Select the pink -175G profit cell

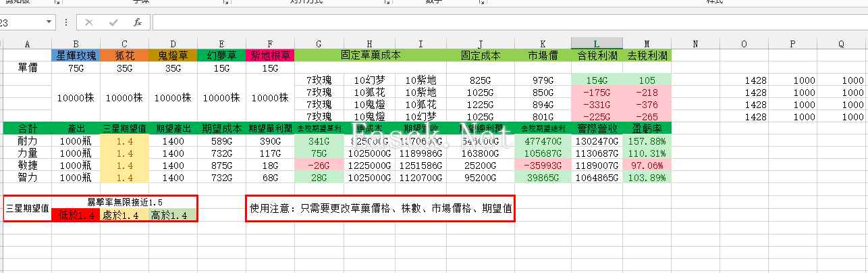[x=597, y=92]
